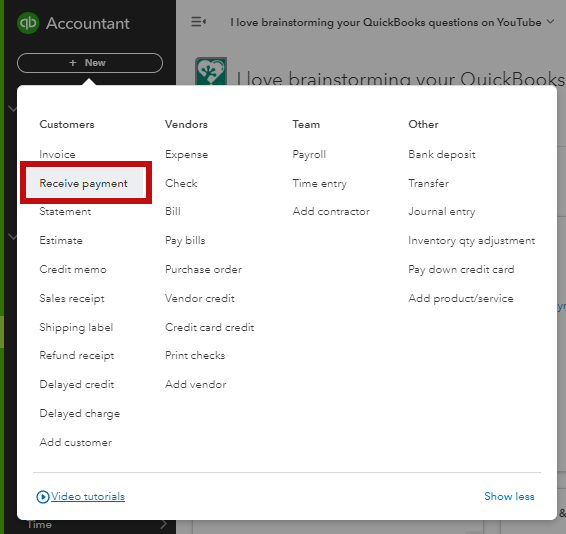Open Sales receipt entry
This screenshot has width=566, height=534.
(x=72, y=299)
